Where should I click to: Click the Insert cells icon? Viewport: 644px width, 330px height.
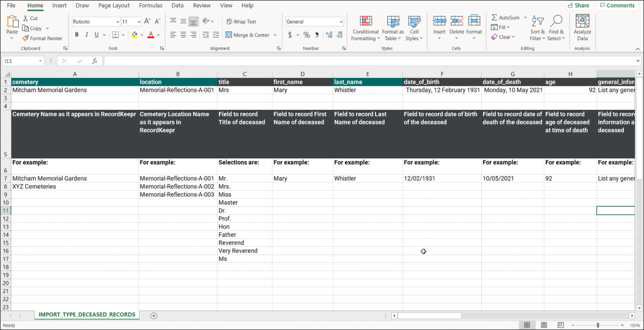(439, 21)
